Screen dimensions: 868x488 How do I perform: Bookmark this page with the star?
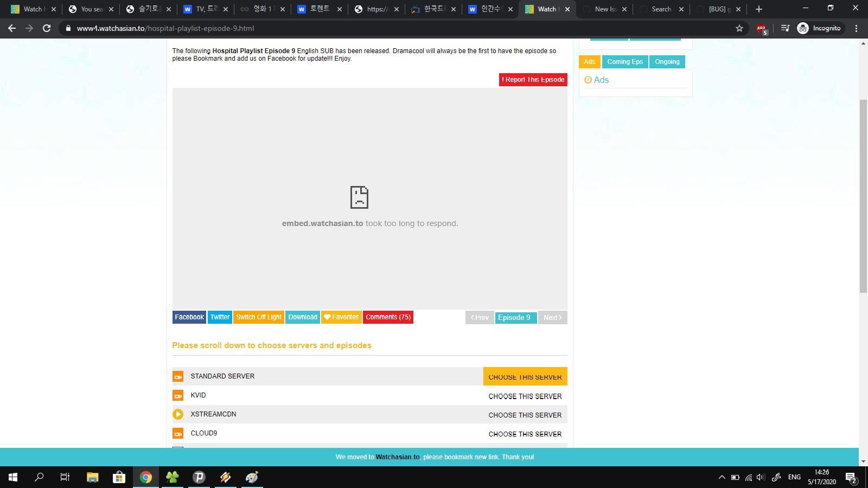tap(739, 28)
